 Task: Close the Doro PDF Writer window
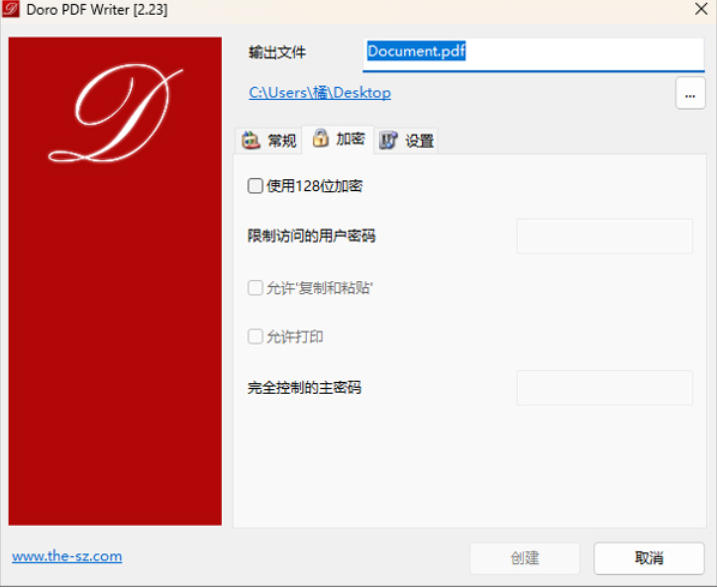(x=701, y=9)
